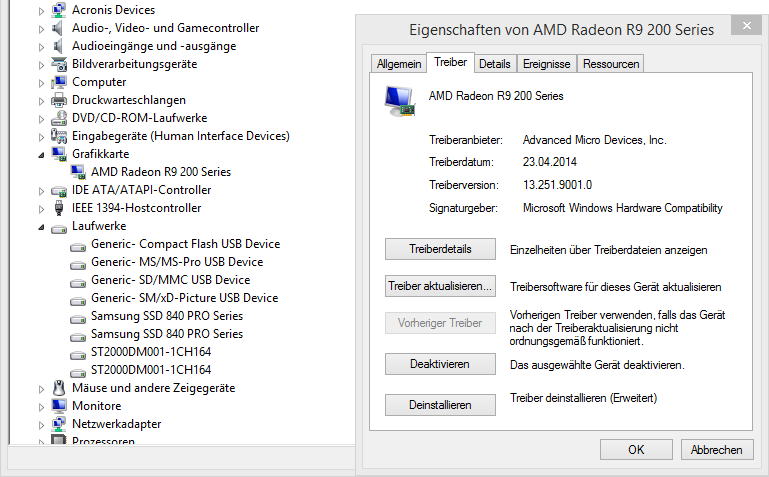Image resolution: width=769 pixels, height=477 pixels.
Task: Click the Bildverarbeitungsgeräte camera icon
Action: [x=59, y=64]
